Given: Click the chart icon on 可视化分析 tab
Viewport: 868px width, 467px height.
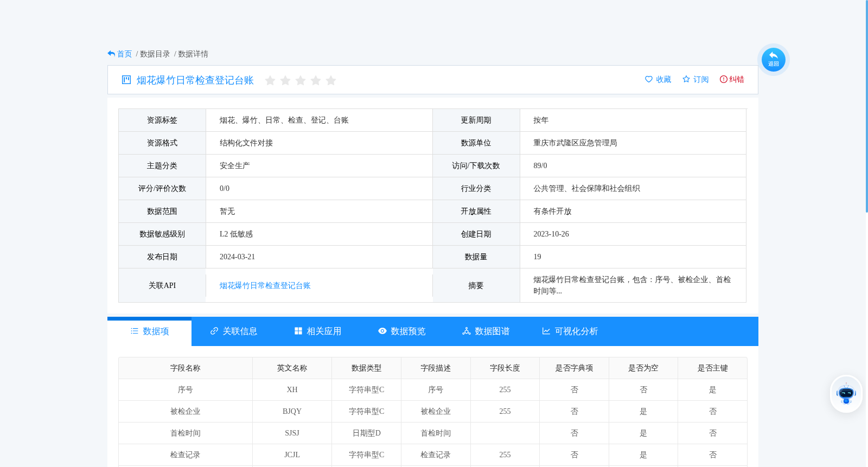Looking at the screenshot, I should click(x=546, y=331).
